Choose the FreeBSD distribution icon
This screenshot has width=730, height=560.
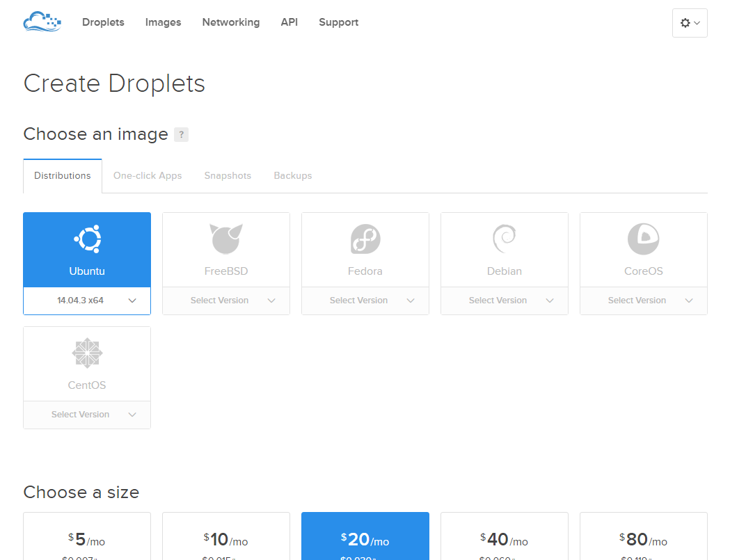click(226, 239)
